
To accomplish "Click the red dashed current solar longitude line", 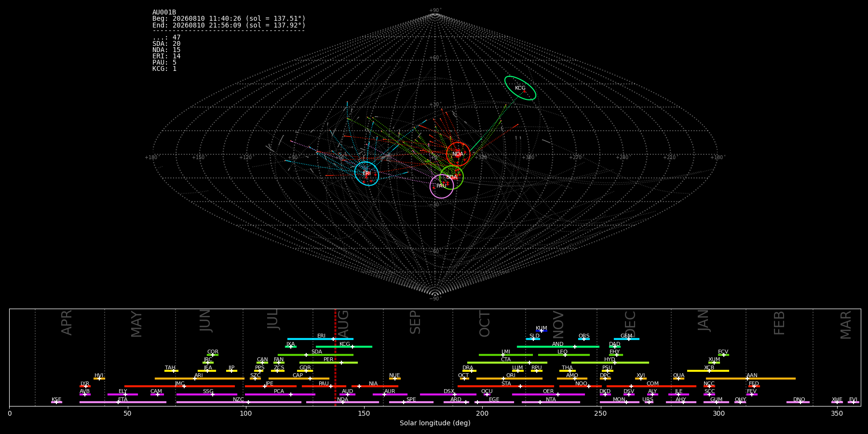I will pos(335,357).
